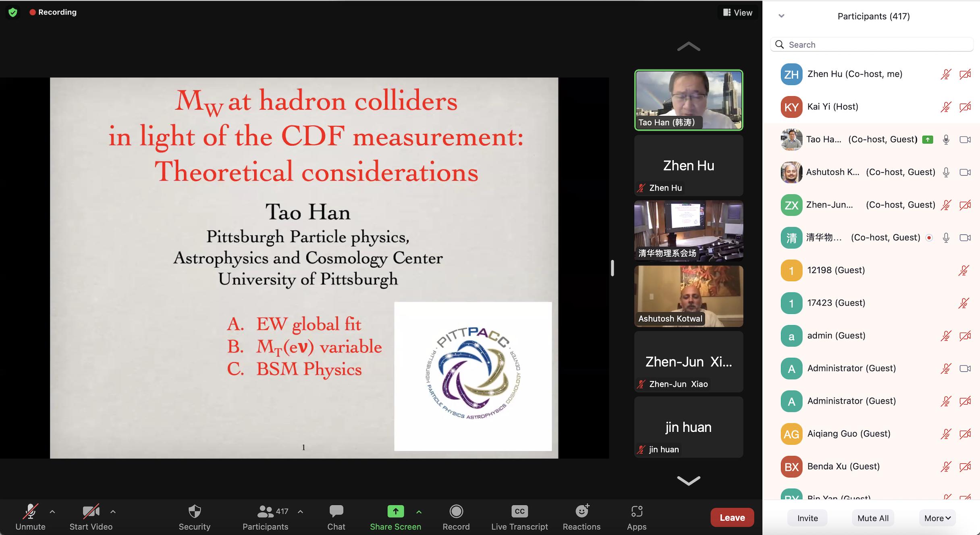Open the Apps icon
The height and width of the screenshot is (535, 980).
(x=637, y=512)
